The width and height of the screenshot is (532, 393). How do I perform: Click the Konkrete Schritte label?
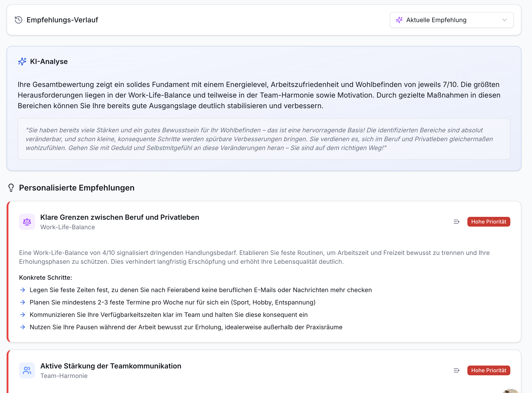tap(45, 278)
